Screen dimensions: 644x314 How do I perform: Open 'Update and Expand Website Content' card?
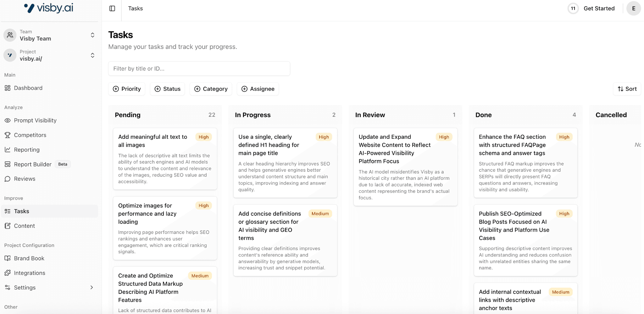tap(405, 167)
